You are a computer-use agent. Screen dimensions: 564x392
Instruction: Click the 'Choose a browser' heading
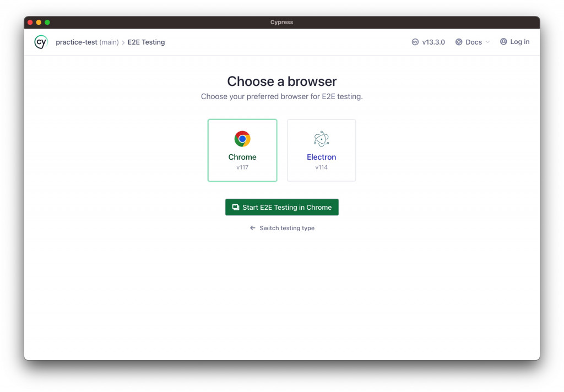[281, 81]
